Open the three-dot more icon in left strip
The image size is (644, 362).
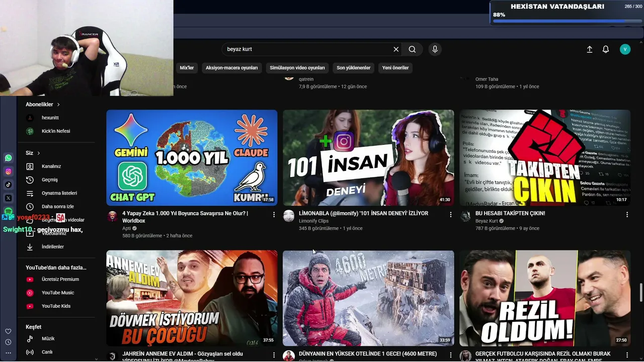[x=8, y=354]
